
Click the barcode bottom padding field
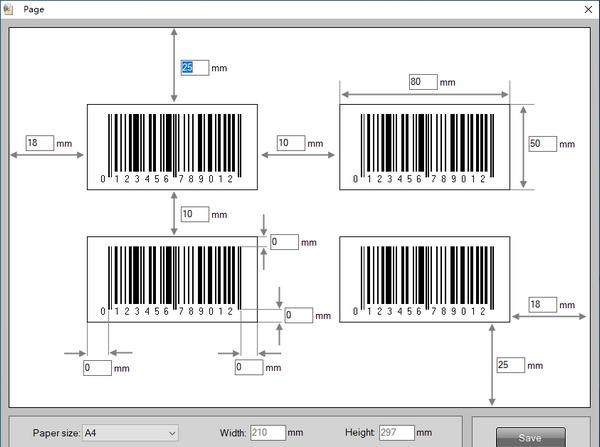(x=299, y=315)
